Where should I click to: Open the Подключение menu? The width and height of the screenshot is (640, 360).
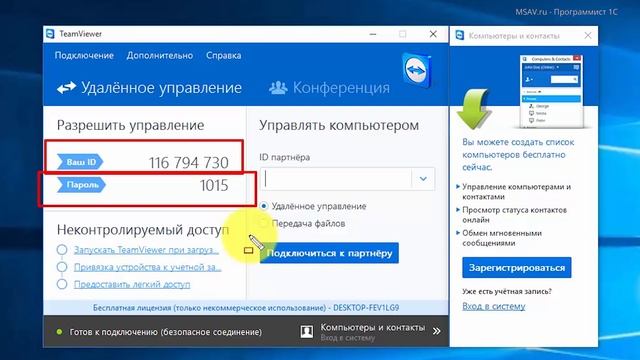click(x=84, y=56)
